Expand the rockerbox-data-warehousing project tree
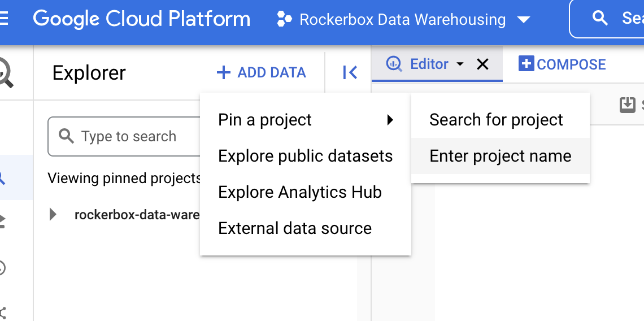The image size is (644, 321). (53, 215)
